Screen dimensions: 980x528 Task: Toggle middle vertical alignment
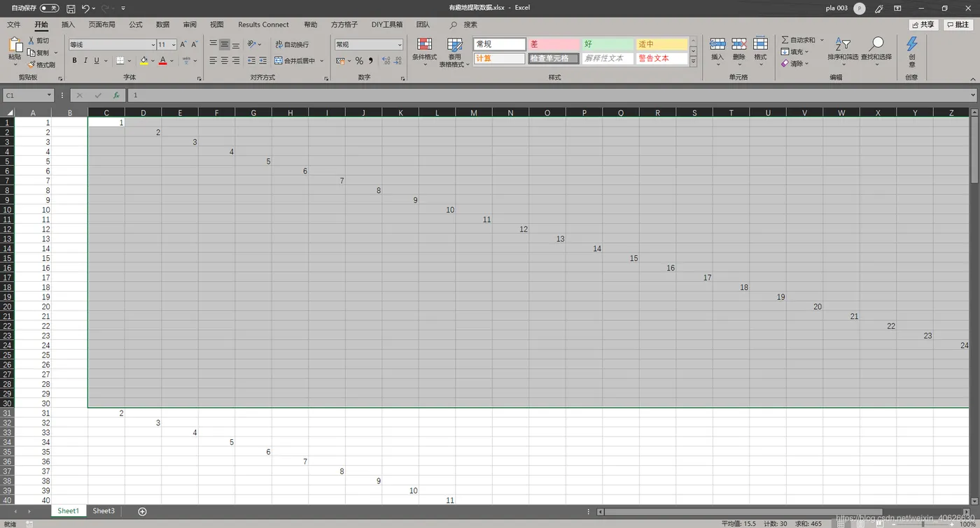(x=224, y=44)
